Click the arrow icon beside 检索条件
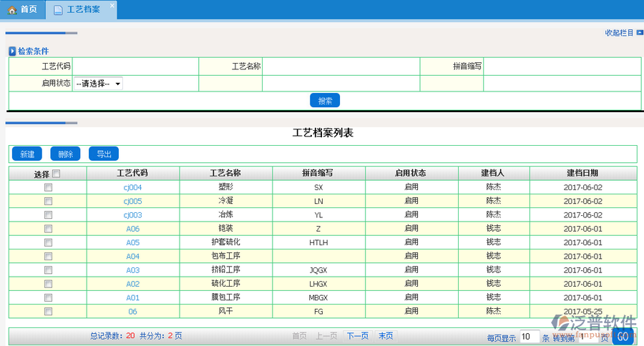This screenshot has height=346, width=644. click(12, 51)
